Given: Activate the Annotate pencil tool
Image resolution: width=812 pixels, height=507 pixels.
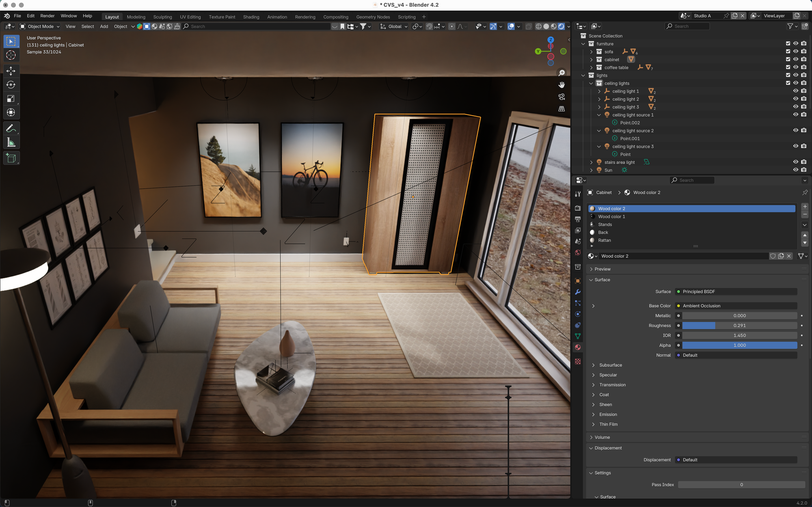Looking at the screenshot, I should (x=11, y=129).
